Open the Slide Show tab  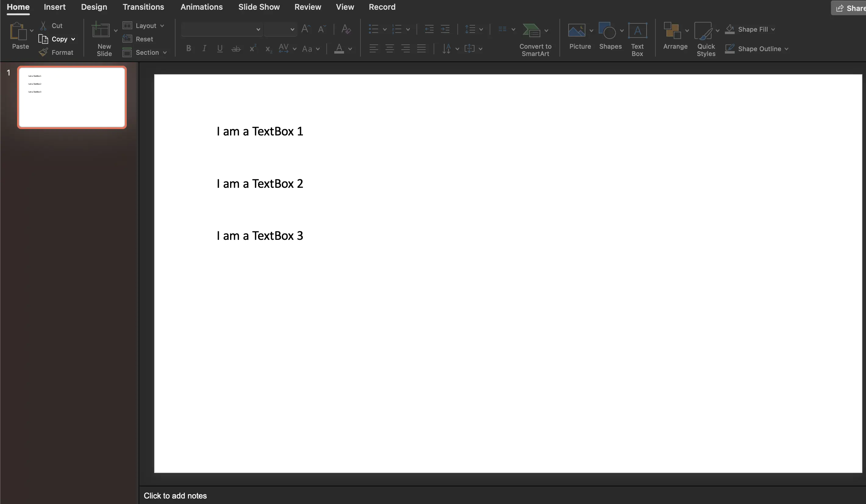pos(259,7)
